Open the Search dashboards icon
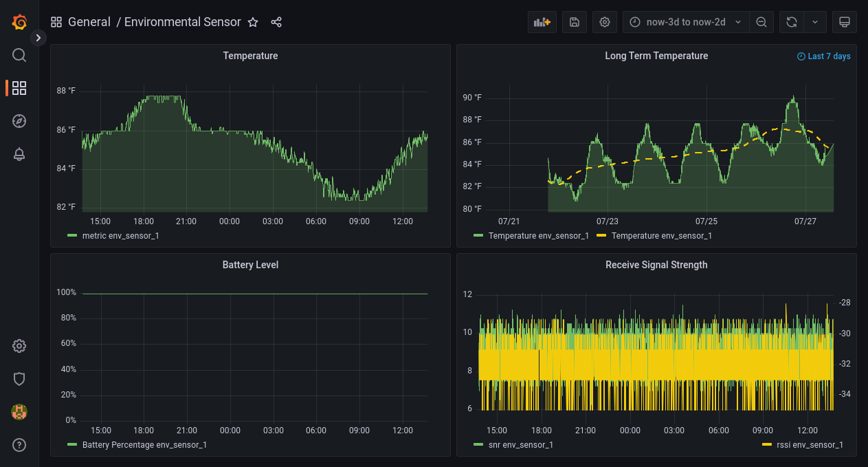Viewport: 868px width, 467px height. (x=19, y=55)
